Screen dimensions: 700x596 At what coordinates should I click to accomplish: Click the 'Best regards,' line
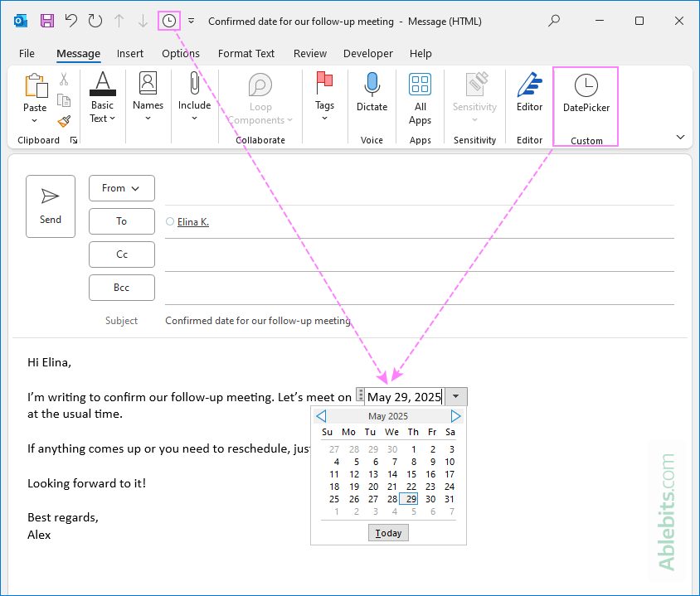[62, 517]
